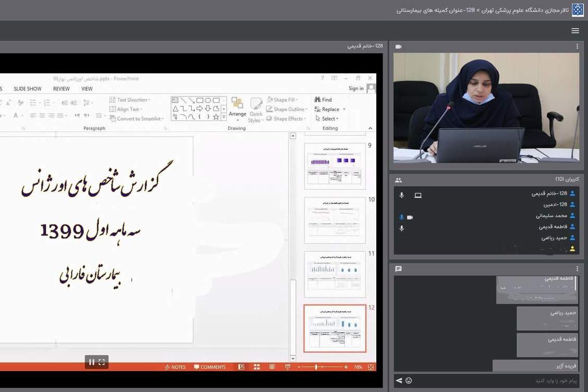The image size is (588, 392).
Task: Click the NOTES button in status bar
Action: (x=175, y=367)
